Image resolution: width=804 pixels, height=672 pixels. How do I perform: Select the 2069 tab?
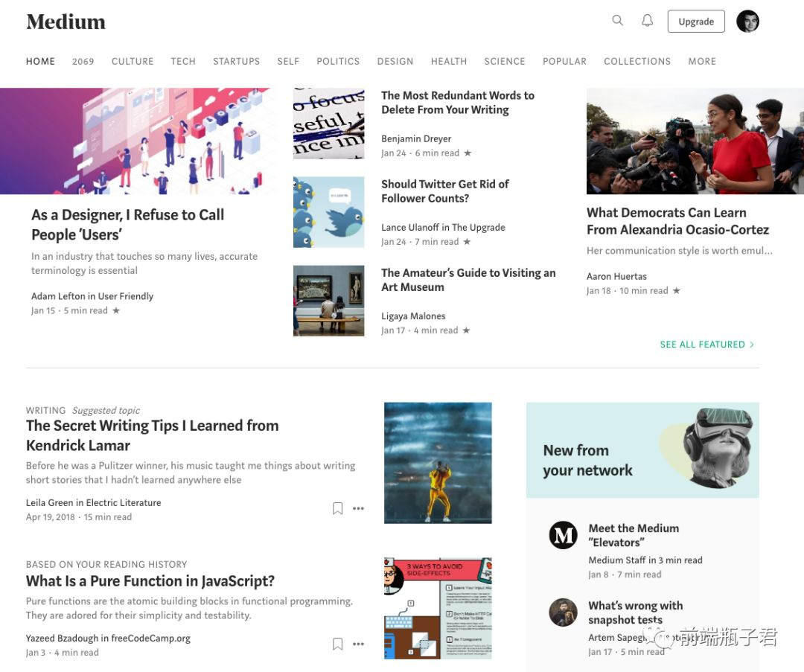(83, 62)
